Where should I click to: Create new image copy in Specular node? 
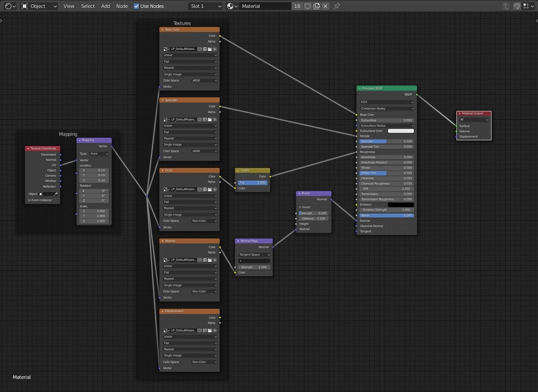[204, 120]
